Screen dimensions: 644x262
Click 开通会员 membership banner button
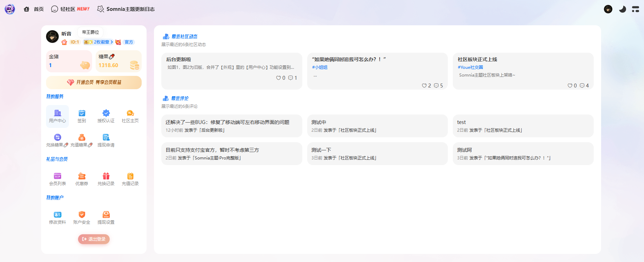(94, 82)
